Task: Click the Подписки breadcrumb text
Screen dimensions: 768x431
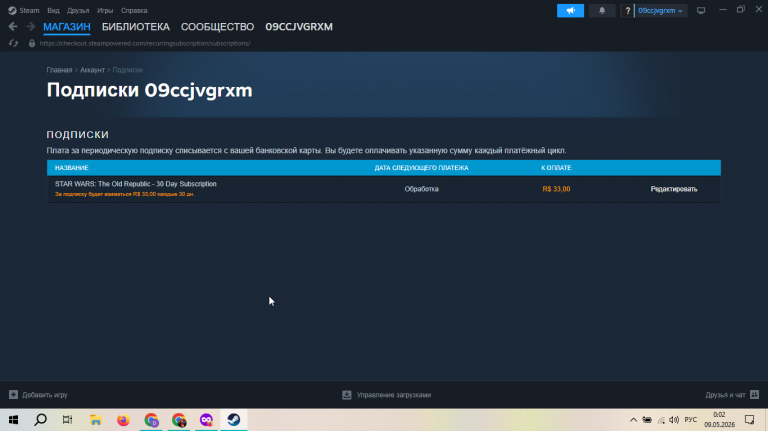Action: (x=127, y=70)
